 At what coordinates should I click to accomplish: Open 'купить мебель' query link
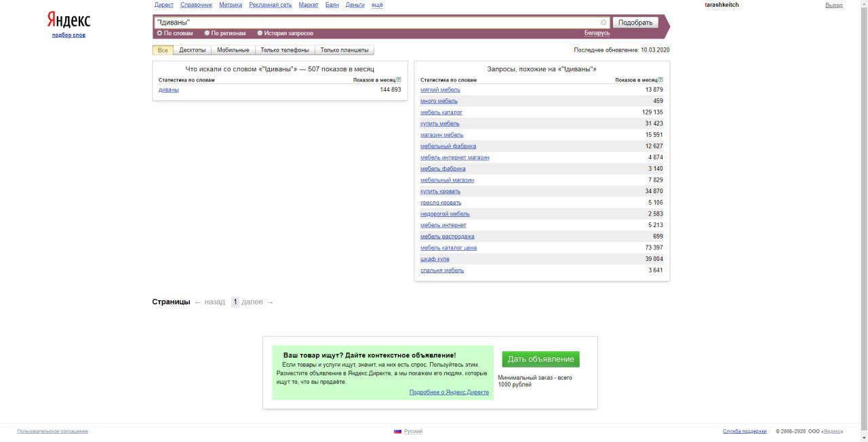point(440,123)
